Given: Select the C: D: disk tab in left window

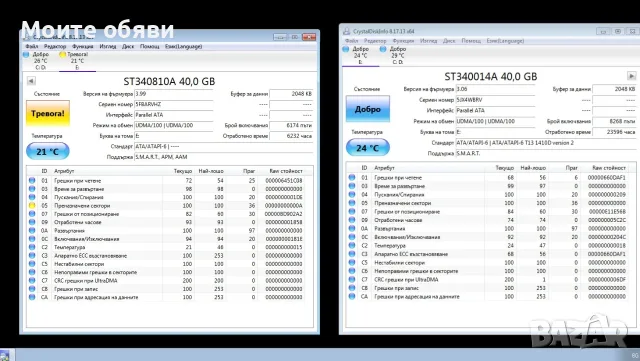Looking at the screenshot, I should click(x=40, y=61).
